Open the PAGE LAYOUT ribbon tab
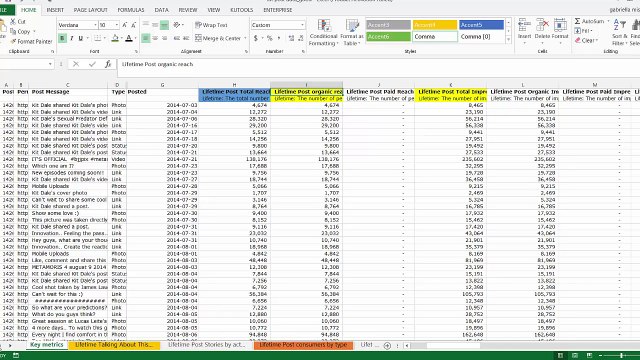 pos(90,10)
